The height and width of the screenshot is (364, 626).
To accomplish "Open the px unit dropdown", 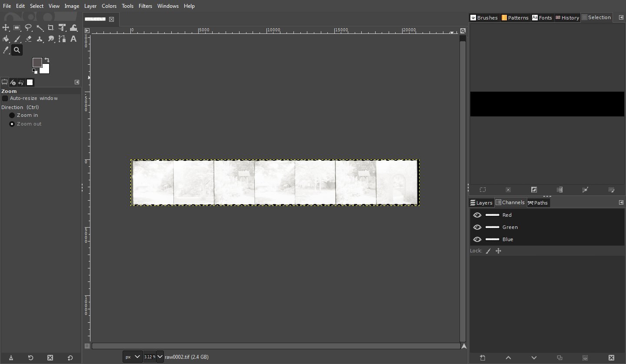I will [133, 357].
